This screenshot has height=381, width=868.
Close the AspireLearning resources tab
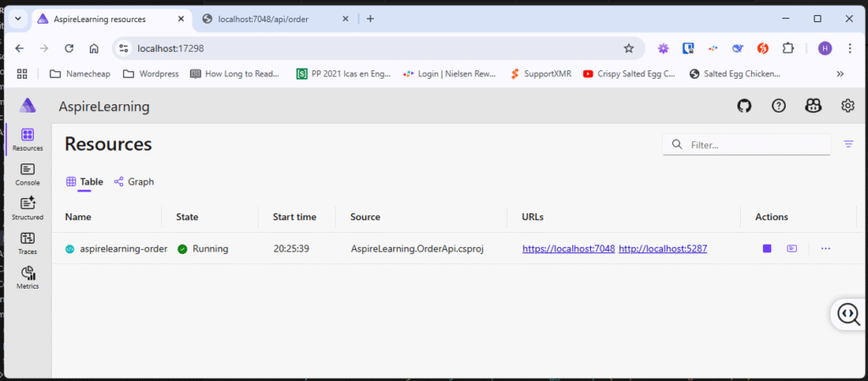[x=181, y=19]
